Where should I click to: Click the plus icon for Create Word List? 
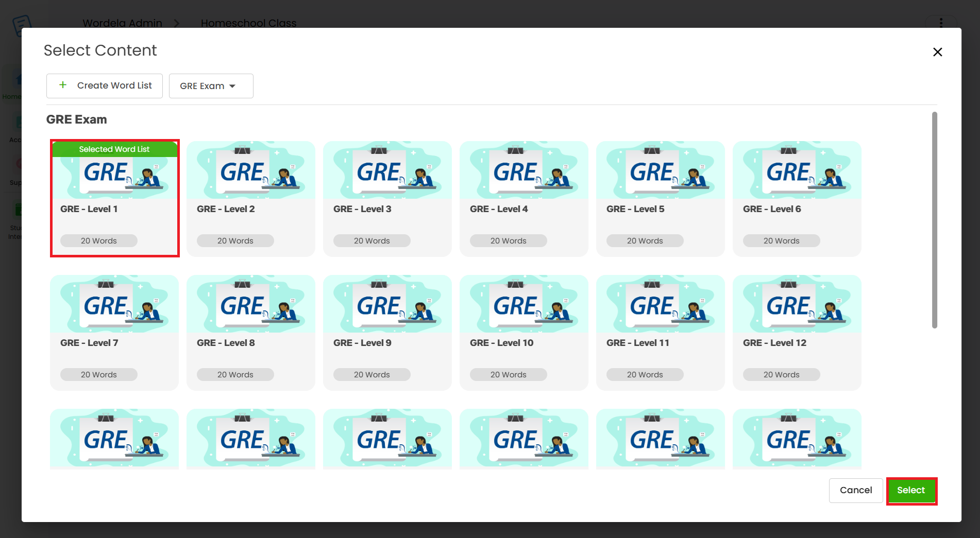tap(63, 85)
